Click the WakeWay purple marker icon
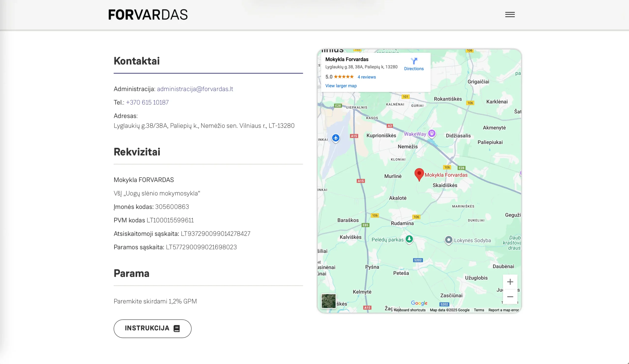The image size is (629, 364). [432, 133]
